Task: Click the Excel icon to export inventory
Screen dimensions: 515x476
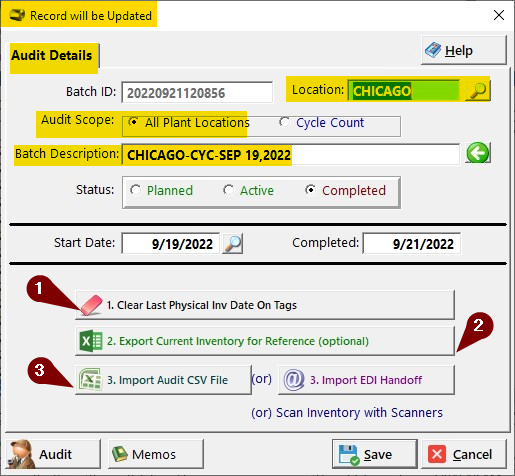Action: pyautogui.click(x=91, y=341)
